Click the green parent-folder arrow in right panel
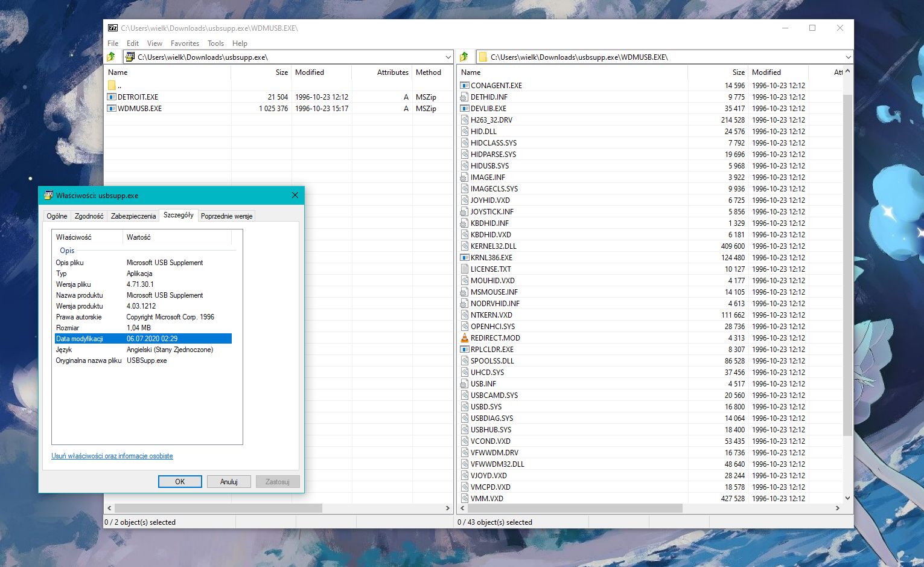This screenshot has width=924, height=567. pos(465,56)
